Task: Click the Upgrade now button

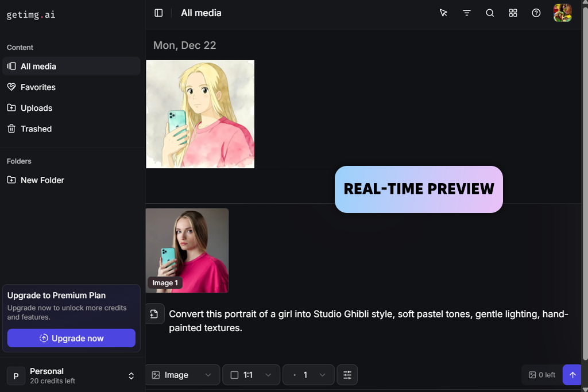Action: [71, 338]
